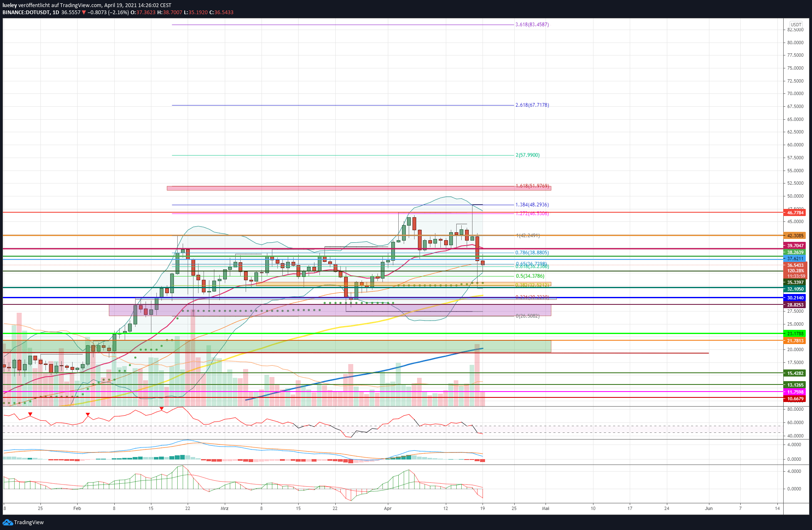Click the USDT currency label on price axis
This screenshot has height=530, width=812.
click(796, 25)
